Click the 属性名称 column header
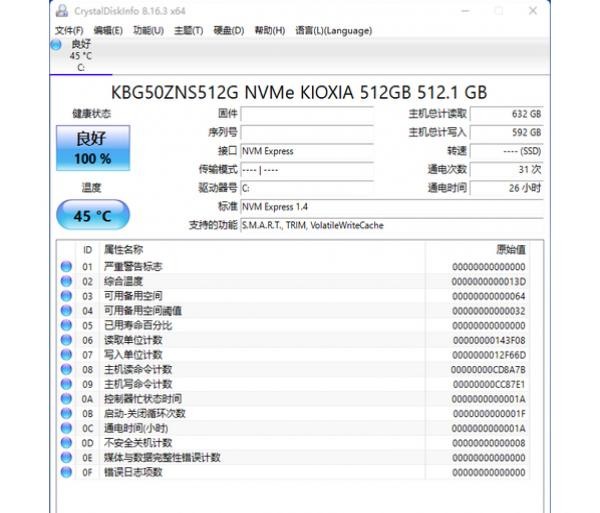Image resolution: width=600 pixels, height=513 pixels. pyautogui.click(x=123, y=249)
